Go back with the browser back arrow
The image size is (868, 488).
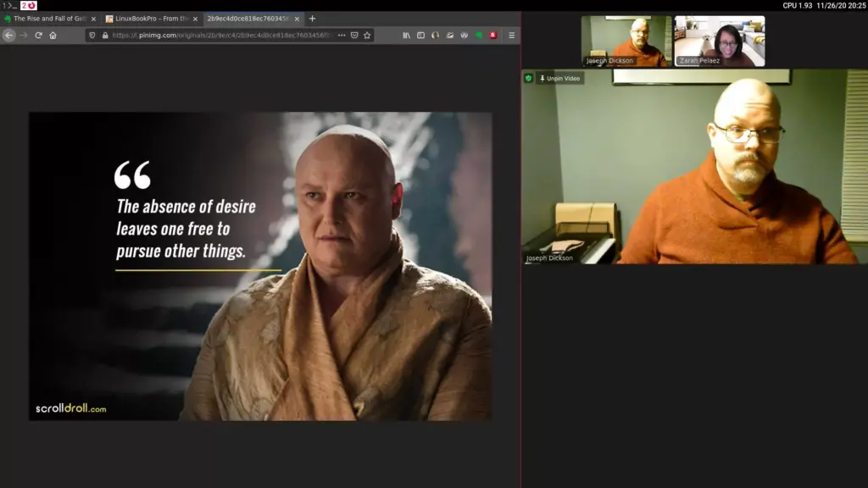pos(8,35)
